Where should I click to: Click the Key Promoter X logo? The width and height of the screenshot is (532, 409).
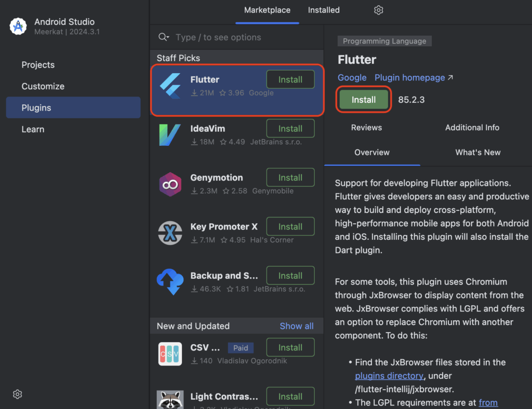pos(170,233)
